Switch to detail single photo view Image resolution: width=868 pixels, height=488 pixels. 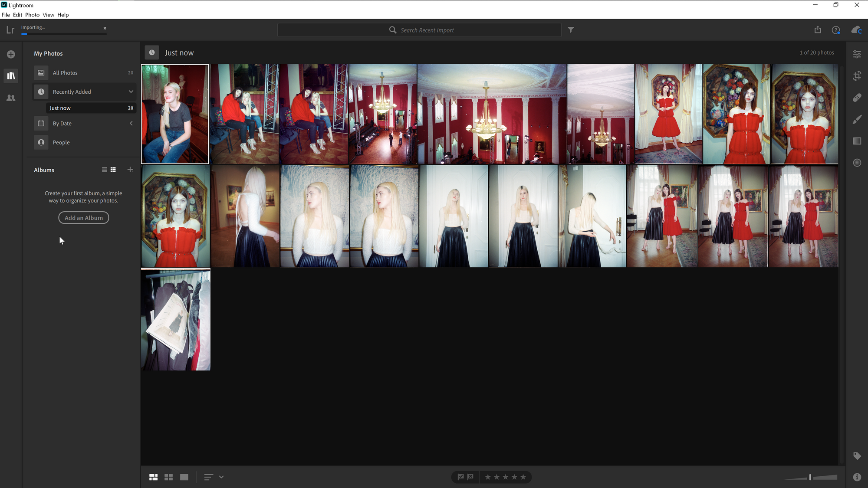point(184,477)
